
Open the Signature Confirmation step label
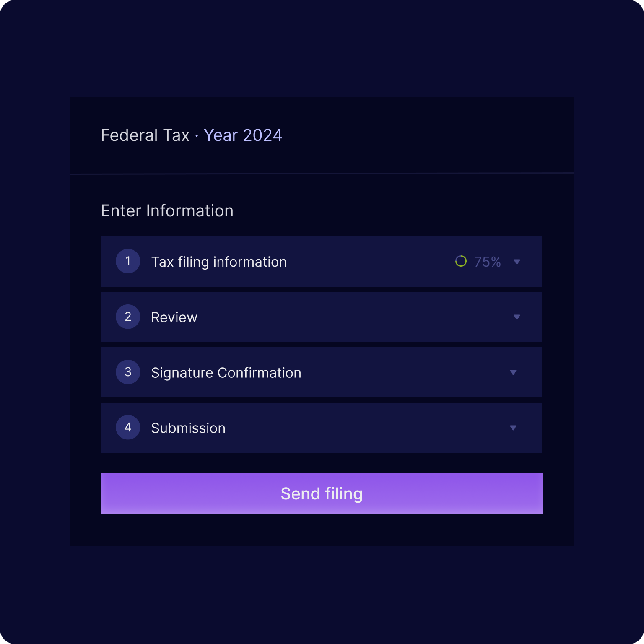[x=226, y=373]
